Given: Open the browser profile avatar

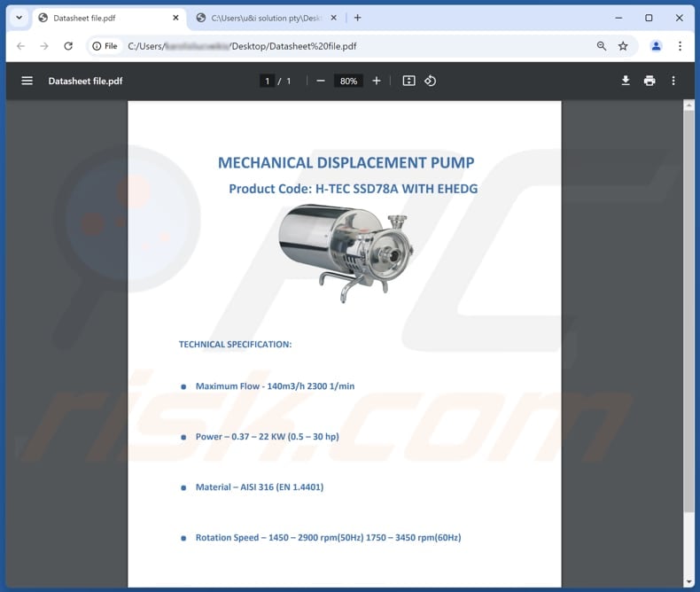Looking at the screenshot, I should click(x=656, y=46).
